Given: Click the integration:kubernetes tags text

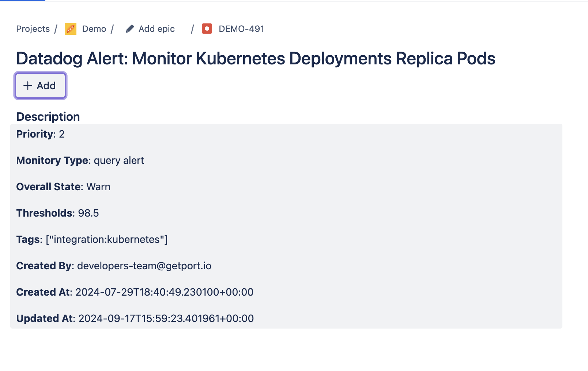Looking at the screenshot, I should click(107, 240).
